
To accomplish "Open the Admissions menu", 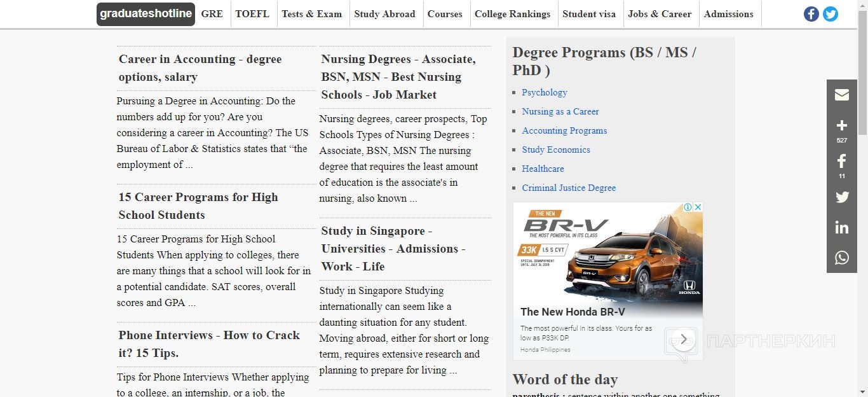I will point(729,14).
